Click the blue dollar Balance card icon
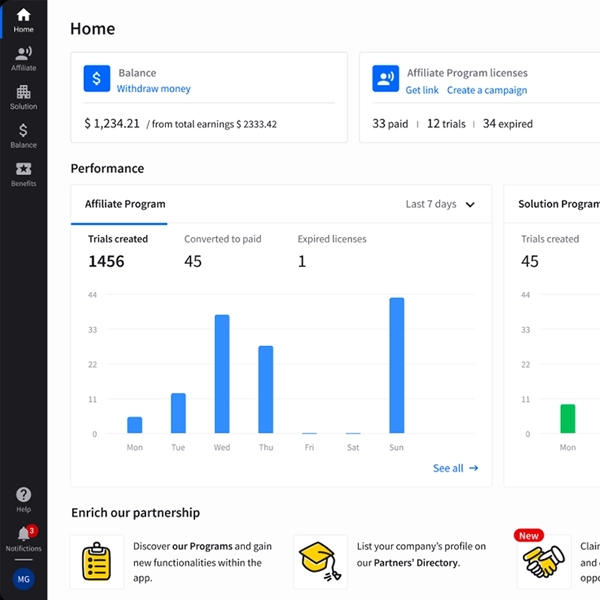 (x=97, y=80)
